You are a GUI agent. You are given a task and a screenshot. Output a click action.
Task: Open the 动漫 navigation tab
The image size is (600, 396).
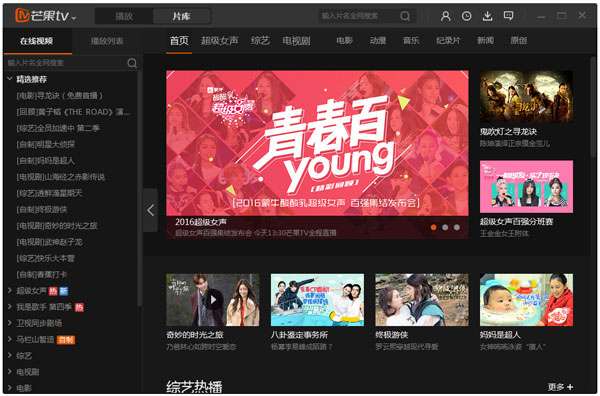(x=378, y=40)
